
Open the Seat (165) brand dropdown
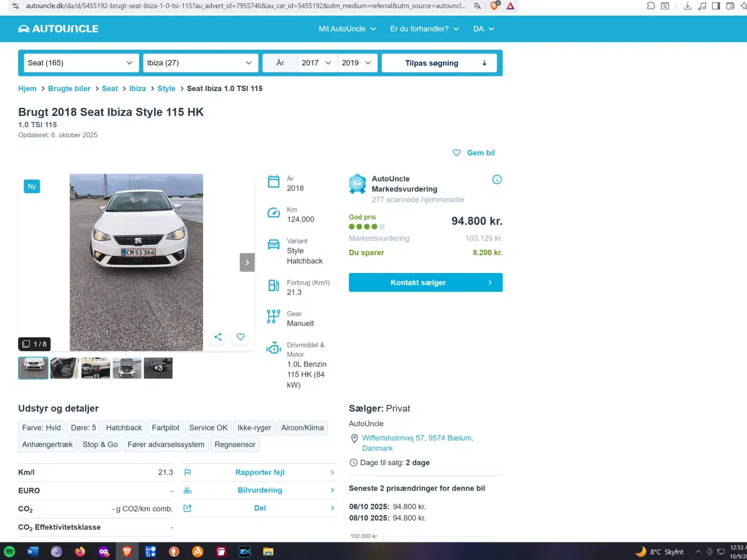(x=80, y=63)
